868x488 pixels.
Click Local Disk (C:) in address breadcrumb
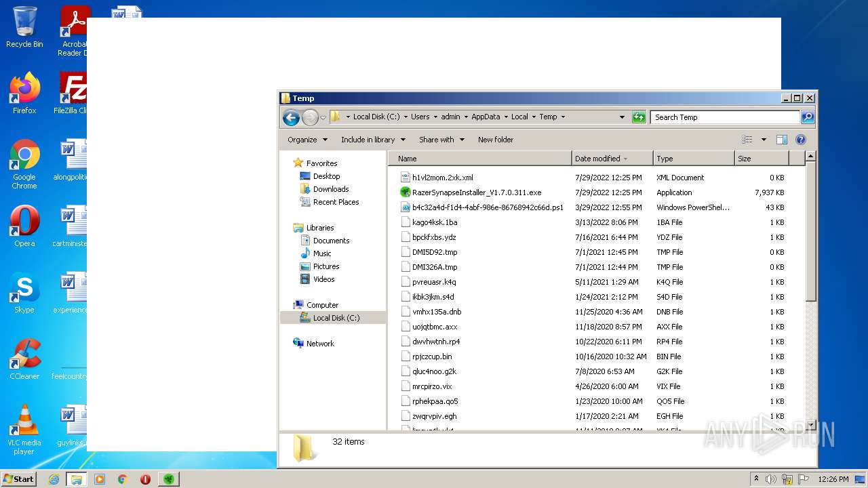coord(376,117)
